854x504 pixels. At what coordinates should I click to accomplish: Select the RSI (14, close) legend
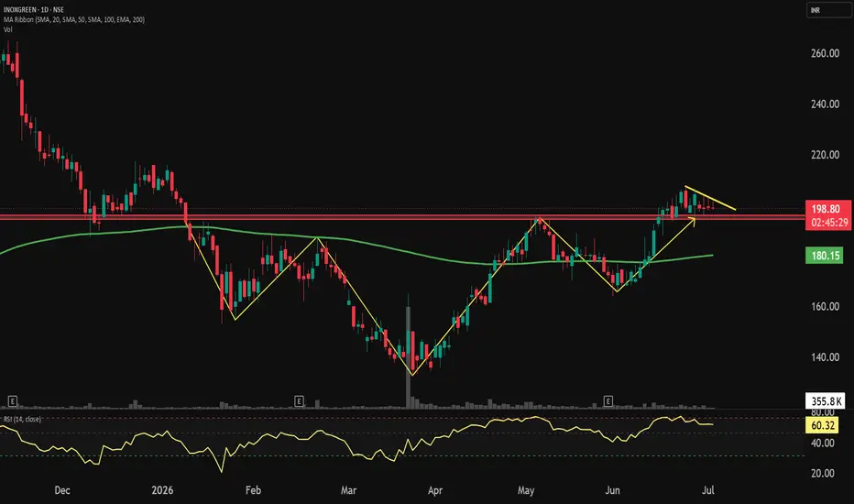(x=22, y=419)
